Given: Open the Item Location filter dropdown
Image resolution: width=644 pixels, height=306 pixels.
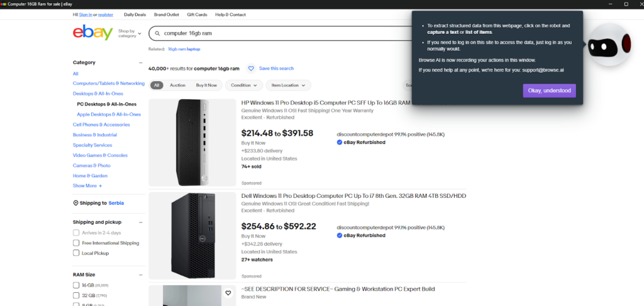Looking at the screenshot, I should pyautogui.click(x=288, y=85).
